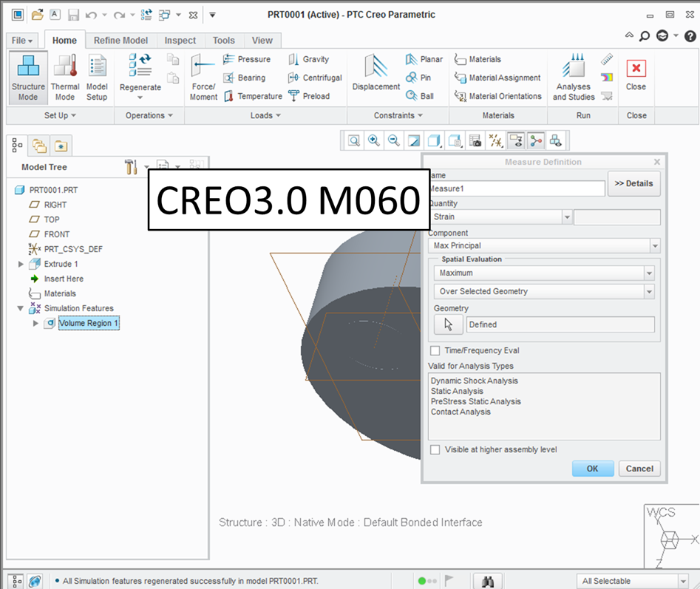Switch to Refine Model tab
This screenshot has height=589, width=700.
120,41
